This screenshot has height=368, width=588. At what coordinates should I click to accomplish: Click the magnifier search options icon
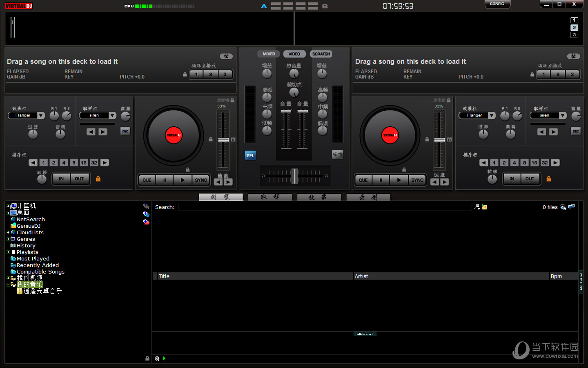476,207
